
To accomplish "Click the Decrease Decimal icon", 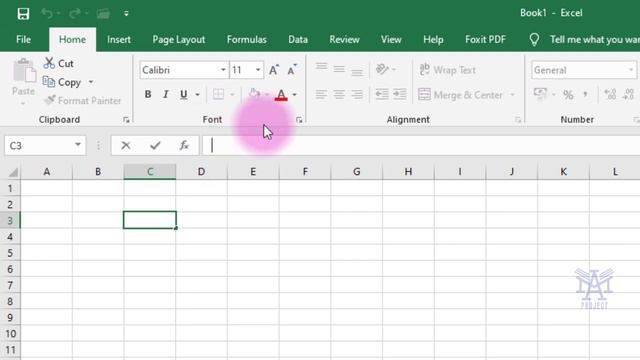I will tap(629, 95).
